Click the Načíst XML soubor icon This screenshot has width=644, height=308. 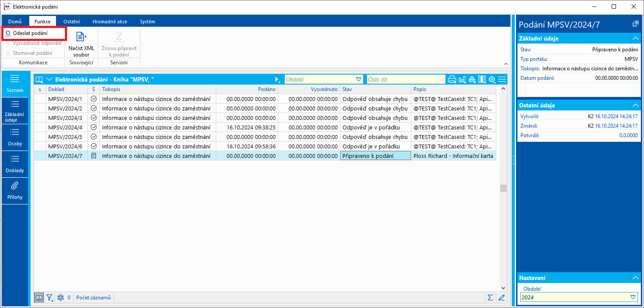click(81, 37)
